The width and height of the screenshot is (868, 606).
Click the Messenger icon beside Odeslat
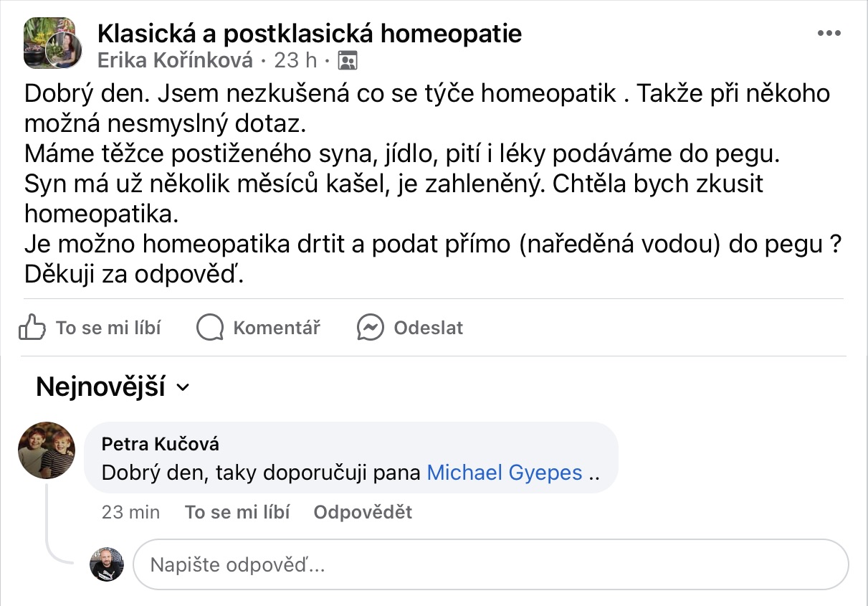371,328
